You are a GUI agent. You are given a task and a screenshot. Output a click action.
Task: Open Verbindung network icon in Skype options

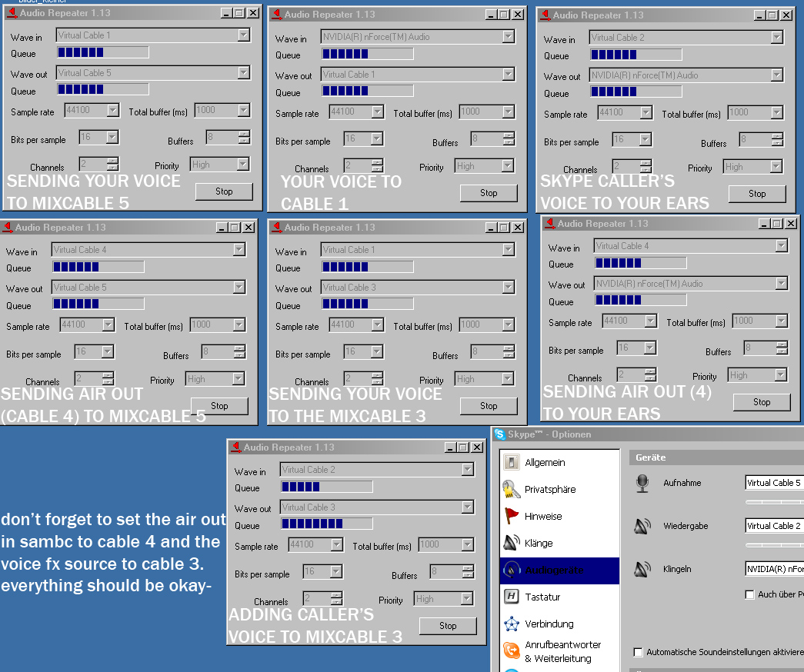[511, 624]
